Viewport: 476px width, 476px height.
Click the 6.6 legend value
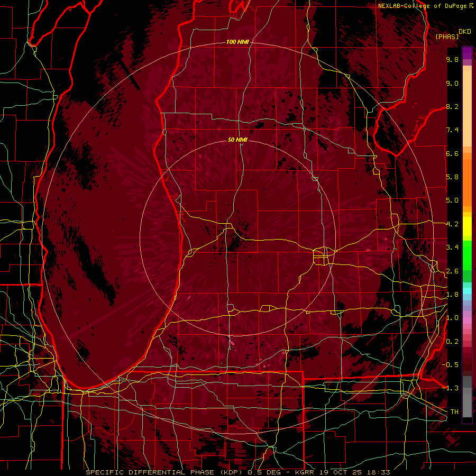(452, 153)
